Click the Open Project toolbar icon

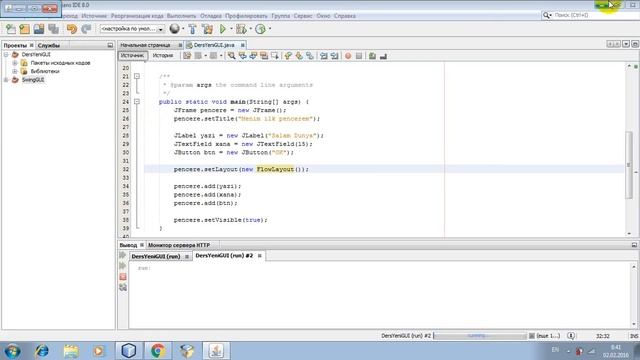point(39,29)
